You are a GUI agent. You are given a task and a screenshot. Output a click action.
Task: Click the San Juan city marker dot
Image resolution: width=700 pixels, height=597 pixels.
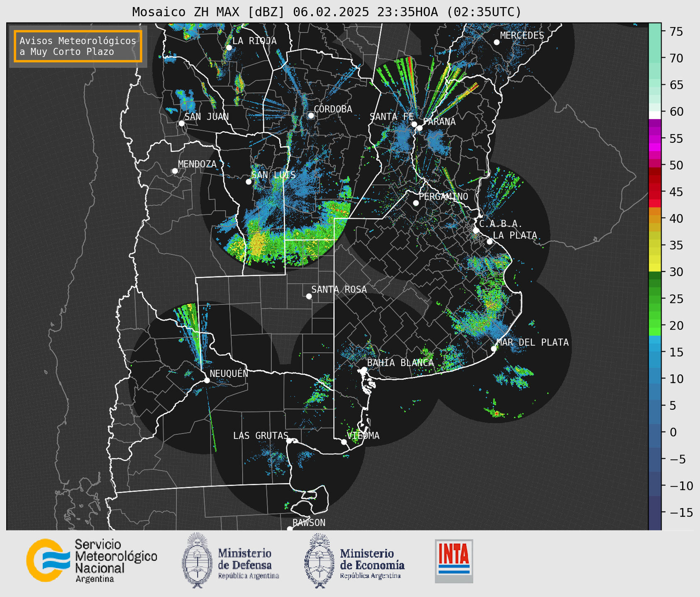(x=181, y=123)
